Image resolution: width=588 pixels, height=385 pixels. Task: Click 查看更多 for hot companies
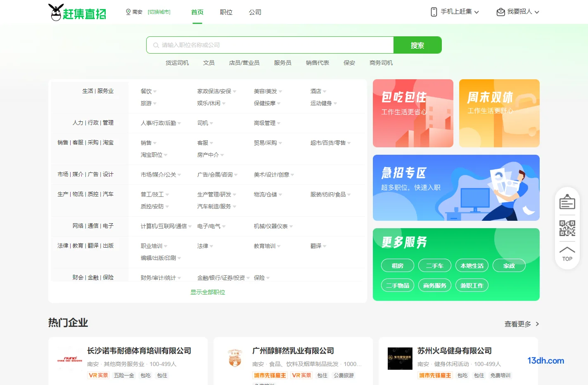522,324
